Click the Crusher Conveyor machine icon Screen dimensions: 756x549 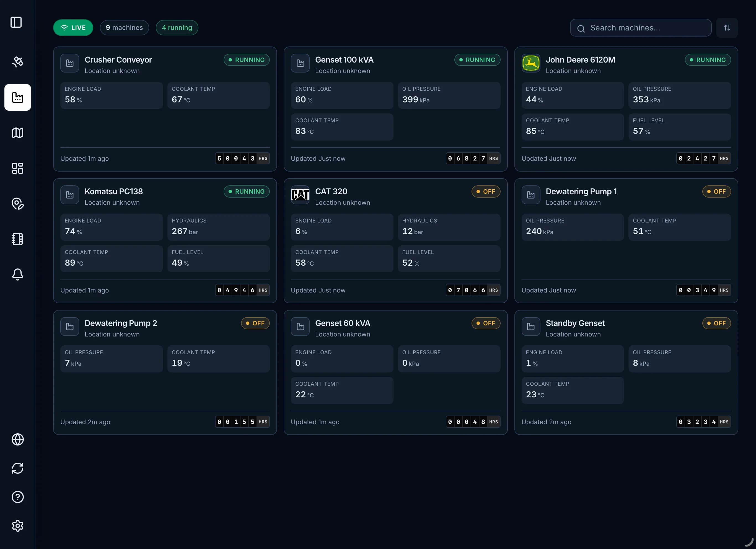70,63
